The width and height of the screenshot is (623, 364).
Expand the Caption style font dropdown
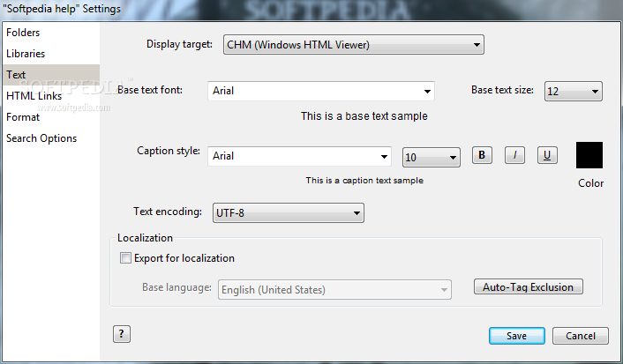[300, 157]
